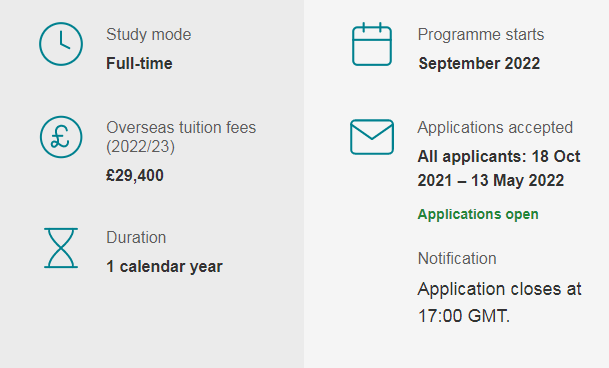Click the 1 calendar year text
The width and height of the screenshot is (609, 368).
tap(164, 267)
